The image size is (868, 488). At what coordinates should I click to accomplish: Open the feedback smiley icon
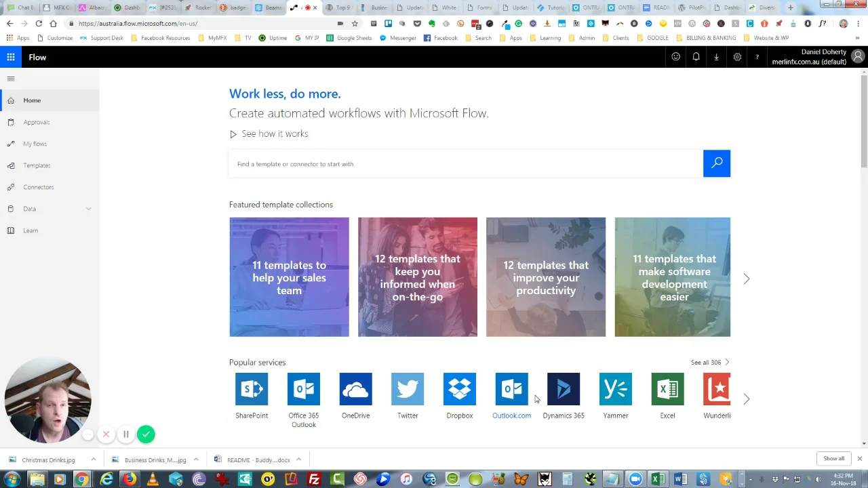(x=676, y=57)
